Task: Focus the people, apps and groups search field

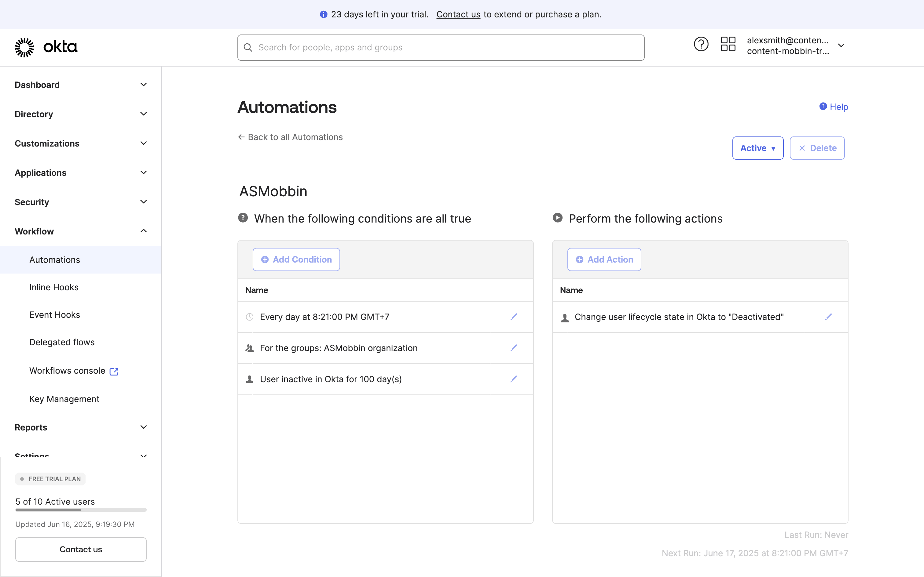Action: (441, 48)
